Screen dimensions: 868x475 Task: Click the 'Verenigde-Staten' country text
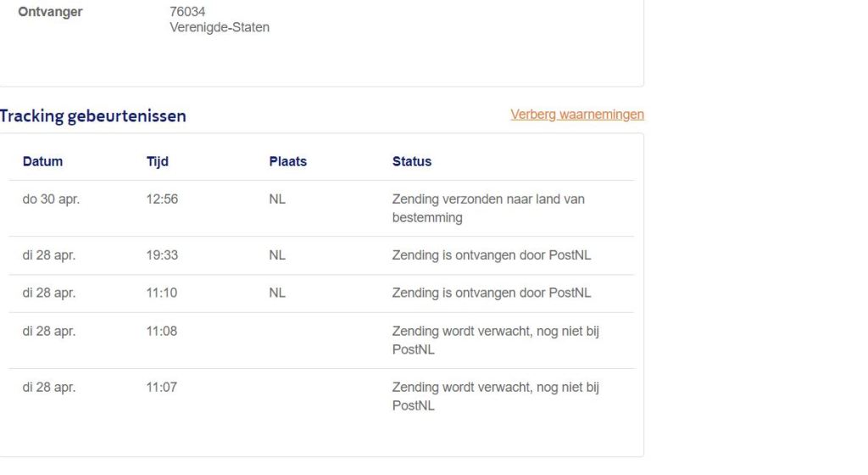220,27
